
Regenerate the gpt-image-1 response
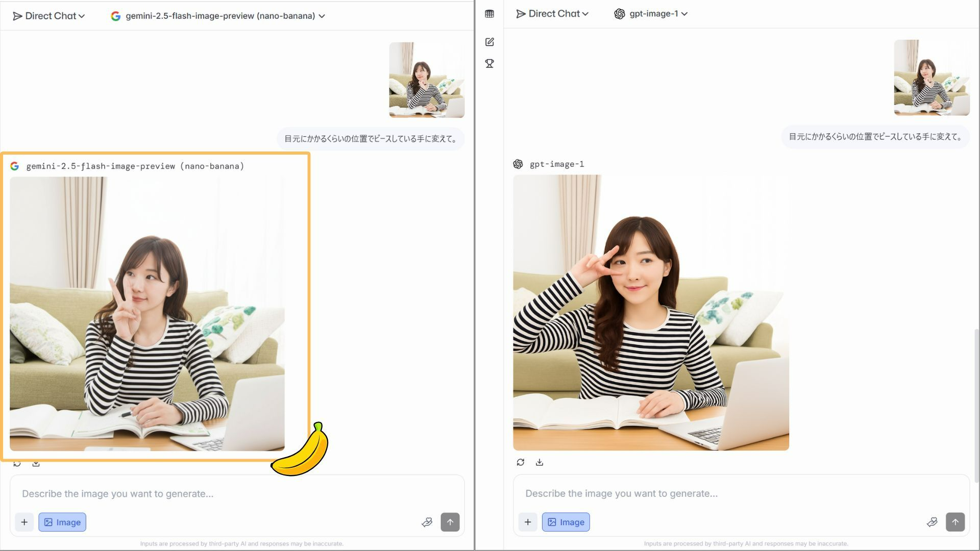520,462
